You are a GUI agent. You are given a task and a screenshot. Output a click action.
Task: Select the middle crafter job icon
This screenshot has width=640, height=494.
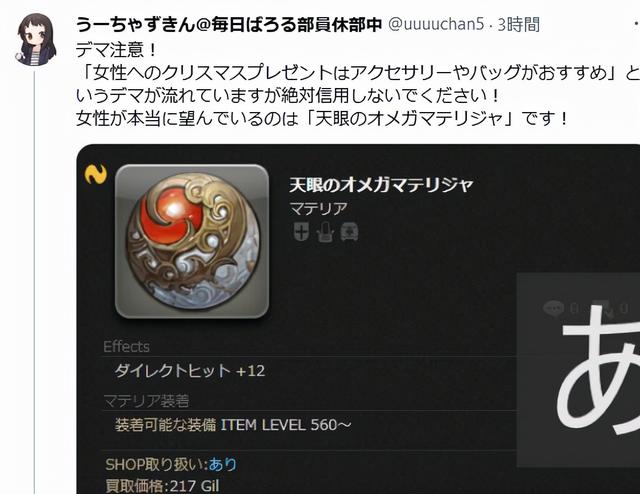click(x=325, y=232)
